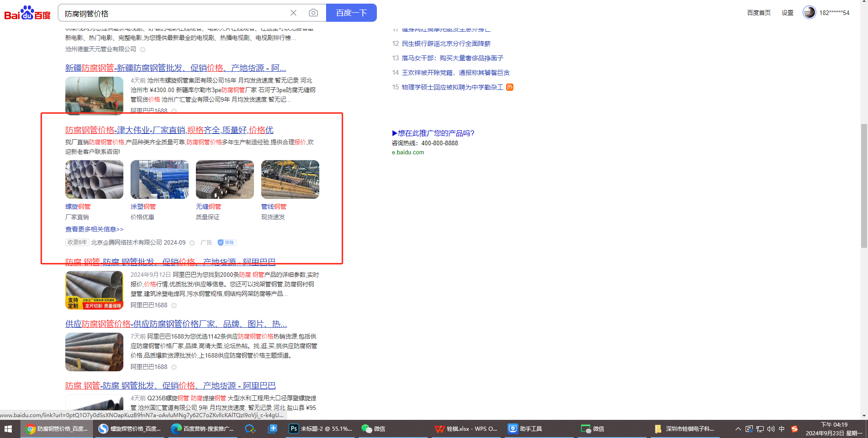This screenshot has width=868, height=438.
Task: Click the Baidu logo
Action: [27, 13]
